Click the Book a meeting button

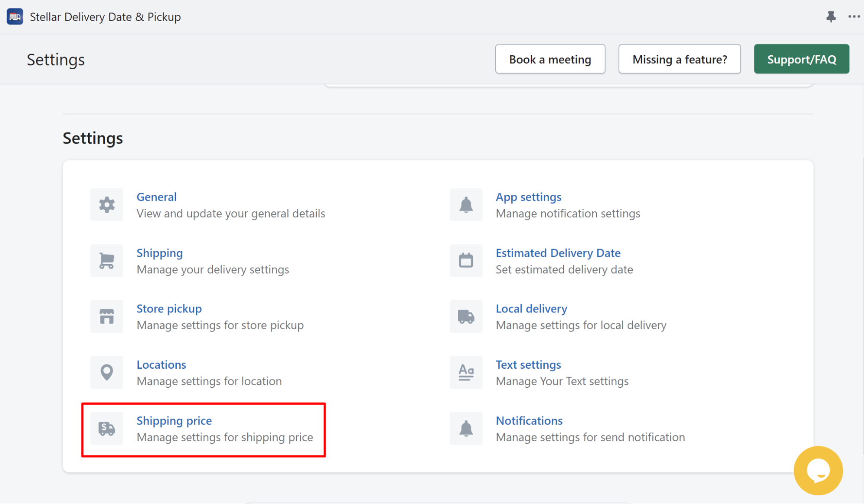click(550, 59)
